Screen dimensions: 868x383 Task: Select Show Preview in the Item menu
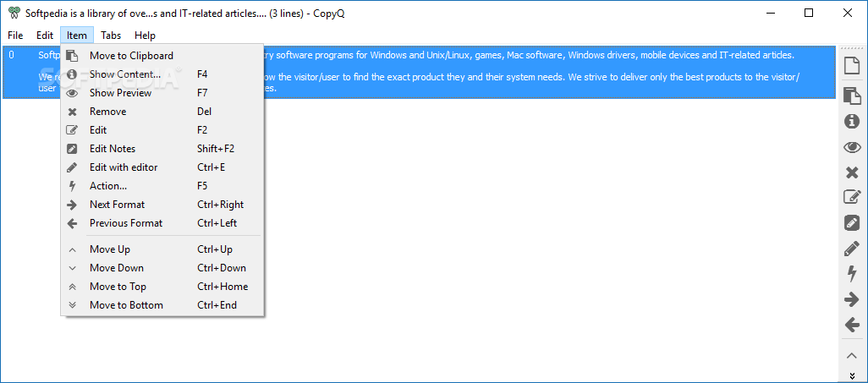pyautogui.click(x=162, y=93)
